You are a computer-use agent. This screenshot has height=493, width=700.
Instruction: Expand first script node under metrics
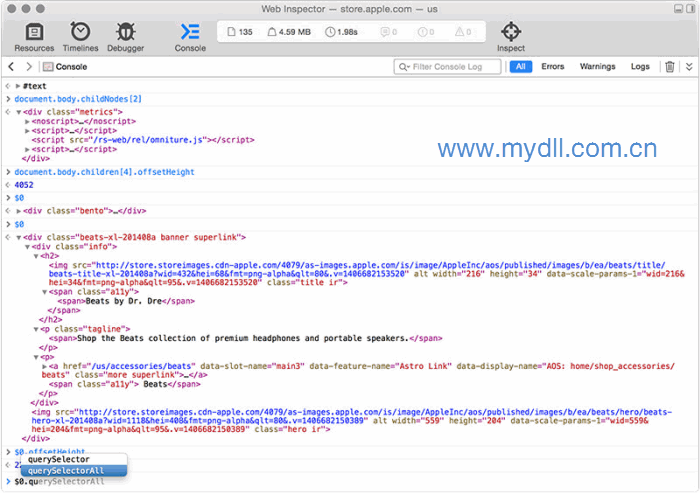tap(27, 131)
